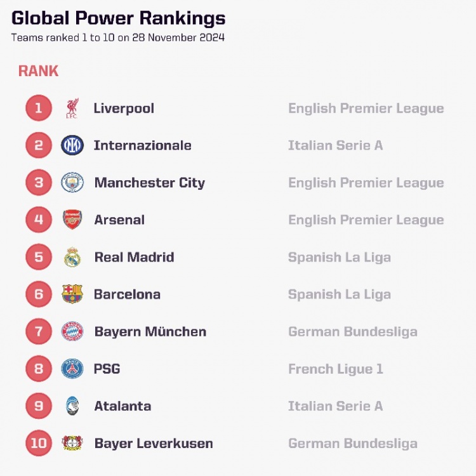Screen dimensions: 476x476
Task: Click the RANK column header
Action: (x=38, y=71)
